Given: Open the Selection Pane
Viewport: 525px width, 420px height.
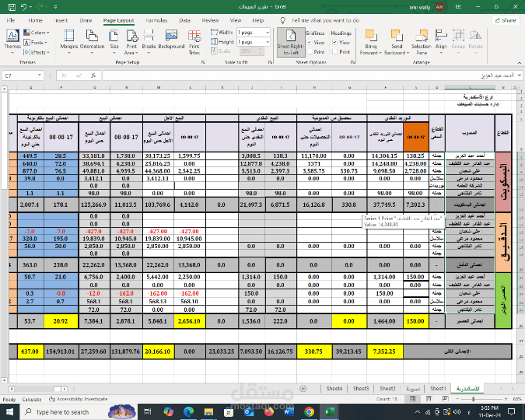Looking at the screenshot, I should tap(422, 42).
